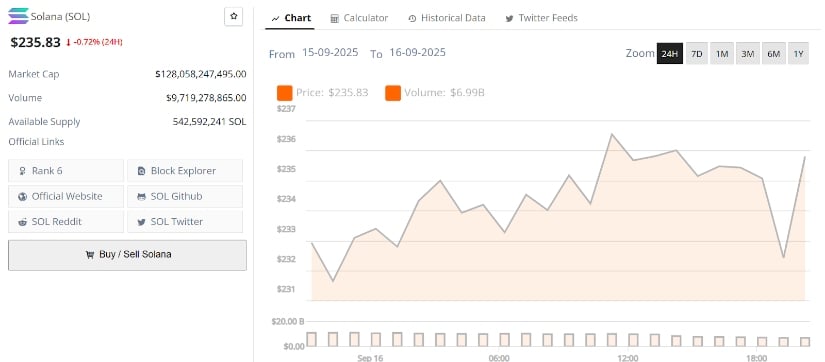Click the To date field 16-09-2025
The height and width of the screenshot is (362, 825).
coord(417,53)
